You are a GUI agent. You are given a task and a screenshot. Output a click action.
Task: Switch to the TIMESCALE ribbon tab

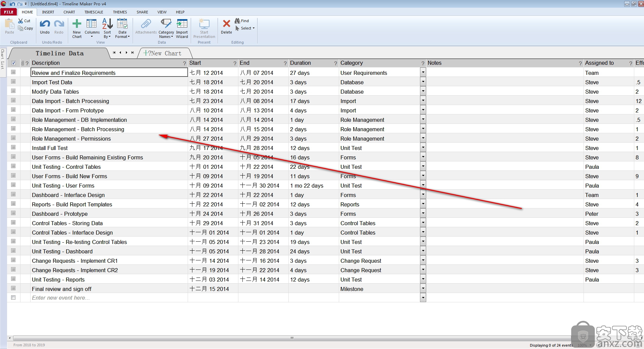click(x=94, y=12)
